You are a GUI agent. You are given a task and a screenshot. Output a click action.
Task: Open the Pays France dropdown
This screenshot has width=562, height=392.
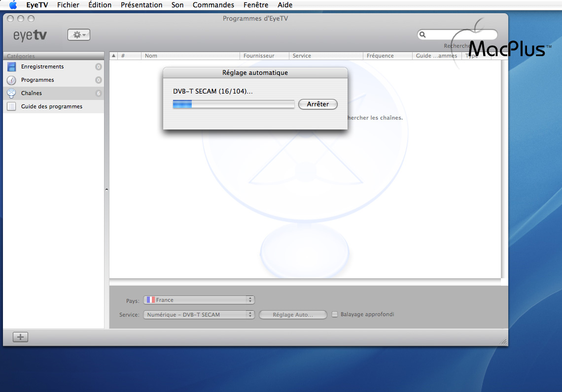pyautogui.click(x=199, y=300)
